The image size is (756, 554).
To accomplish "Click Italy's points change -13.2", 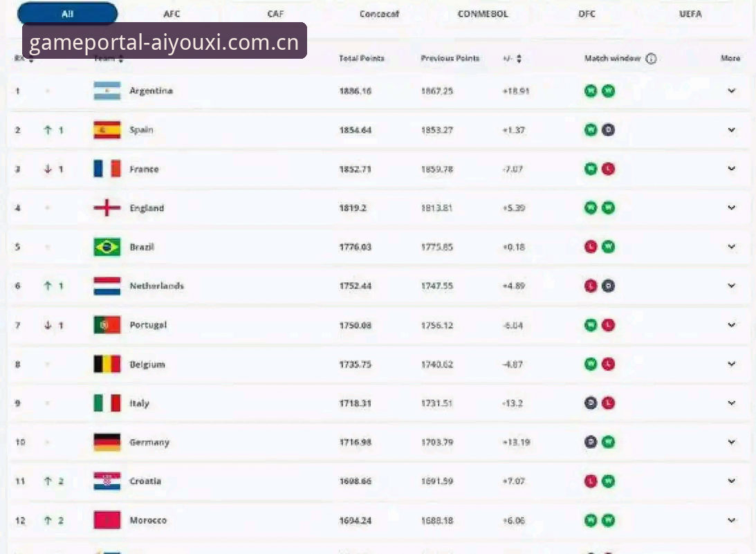I will 513,403.
